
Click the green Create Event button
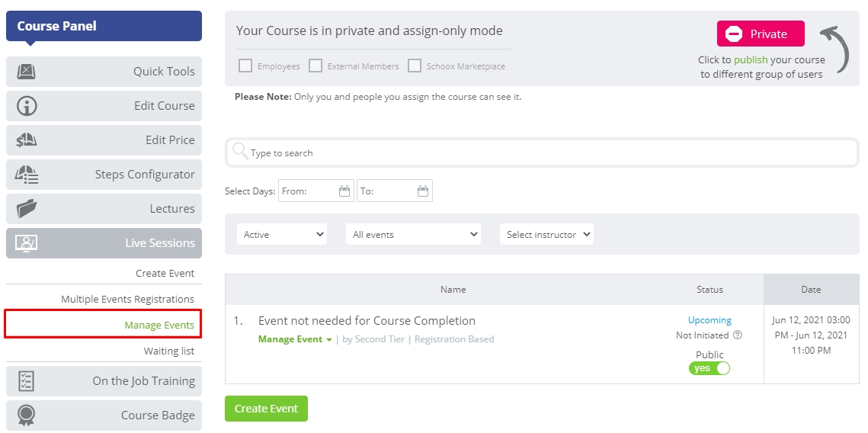pos(266,409)
